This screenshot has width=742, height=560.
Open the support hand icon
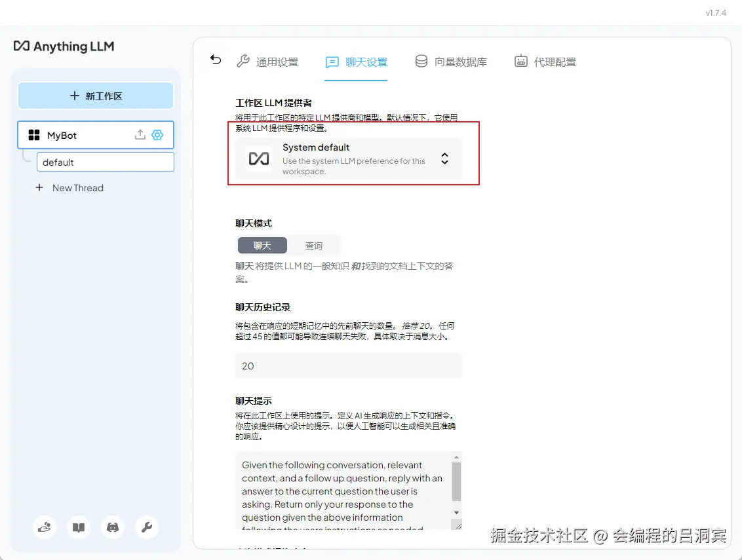pyautogui.click(x=45, y=527)
